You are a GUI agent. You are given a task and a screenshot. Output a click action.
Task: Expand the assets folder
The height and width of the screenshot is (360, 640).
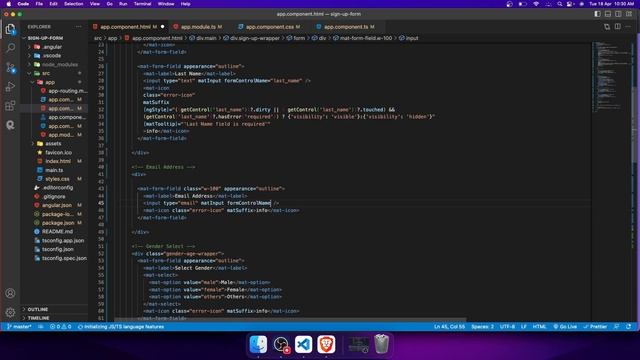click(x=53, y=144)
